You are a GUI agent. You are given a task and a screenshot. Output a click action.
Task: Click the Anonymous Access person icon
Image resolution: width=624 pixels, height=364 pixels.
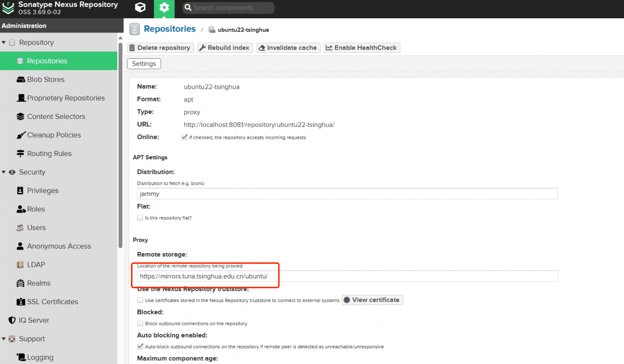(20, 246)
